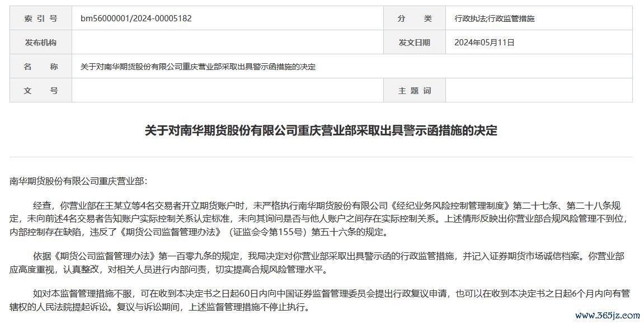Click the empty 发布机构 value cell
644x324 pixels.
click(x=227, y=43)
